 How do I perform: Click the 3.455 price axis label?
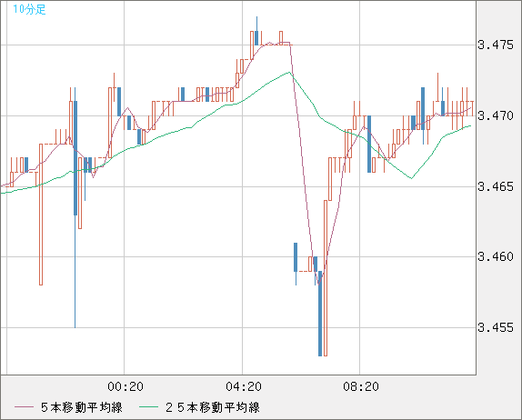[496, 328]
